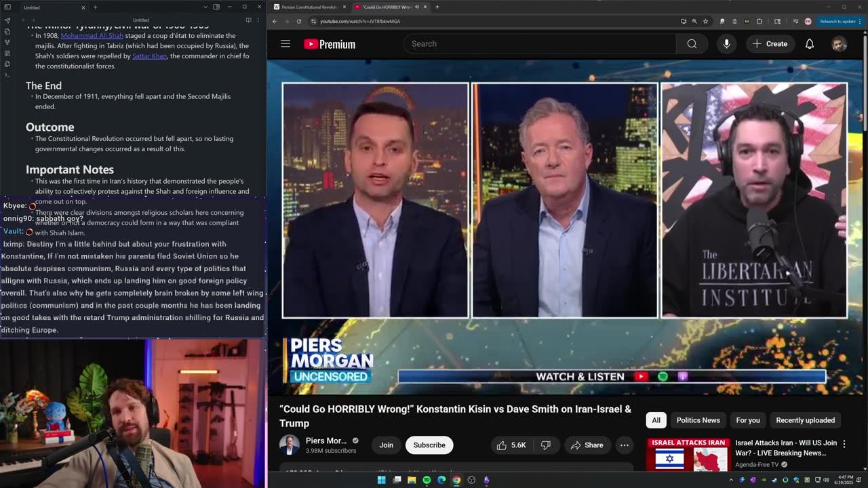The height and width of the screenshot is (488, 868).
Task: Bookmark this page with star icon
Action: point(705,21)
